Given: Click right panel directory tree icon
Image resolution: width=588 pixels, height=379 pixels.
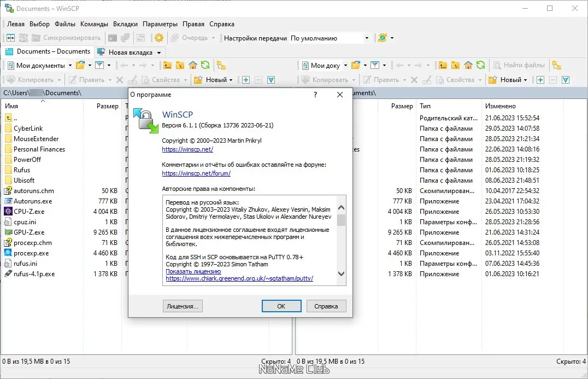Looking at the screenshot, I should click(557, 66).
